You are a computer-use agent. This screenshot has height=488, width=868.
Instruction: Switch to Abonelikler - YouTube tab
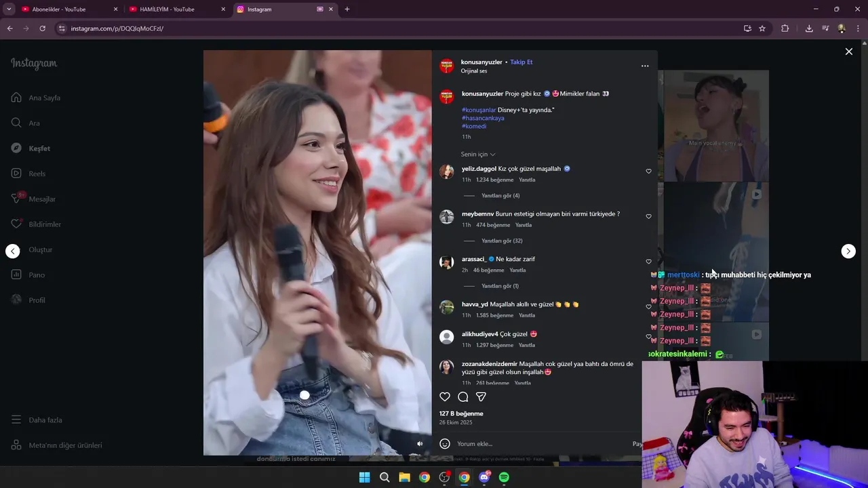[69, 9]
